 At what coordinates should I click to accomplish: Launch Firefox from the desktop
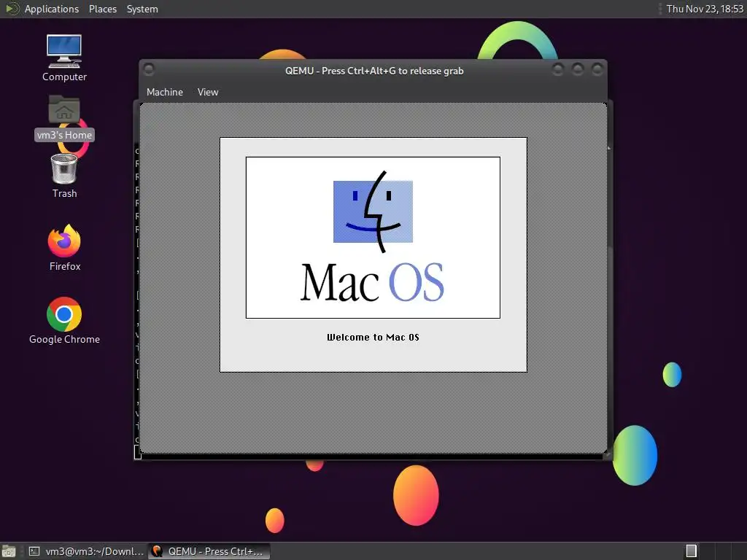[64, 248]
